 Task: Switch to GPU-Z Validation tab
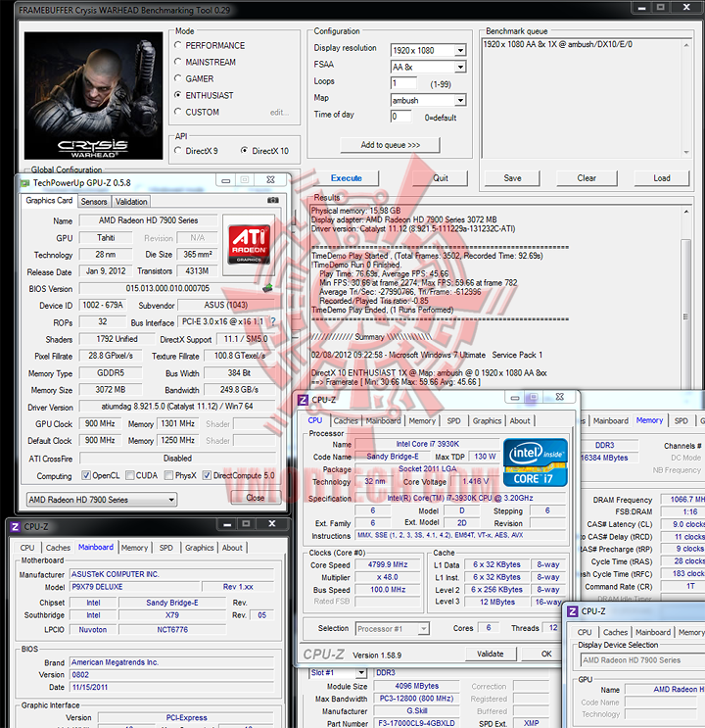click(131, 202)
